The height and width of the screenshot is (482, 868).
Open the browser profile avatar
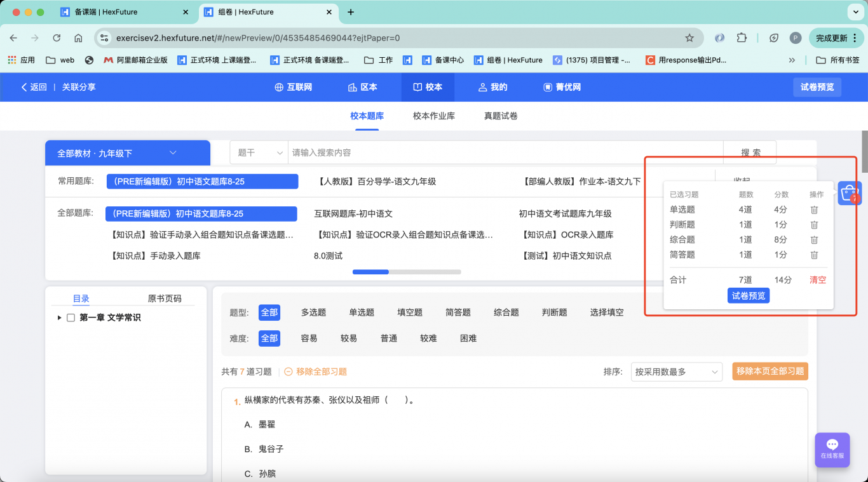796,38
